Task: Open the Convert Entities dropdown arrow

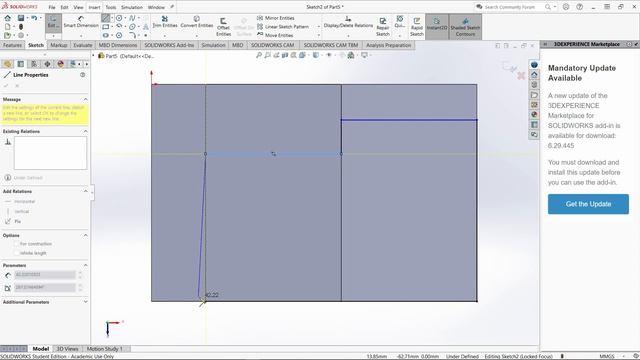Action: (197, 36)
